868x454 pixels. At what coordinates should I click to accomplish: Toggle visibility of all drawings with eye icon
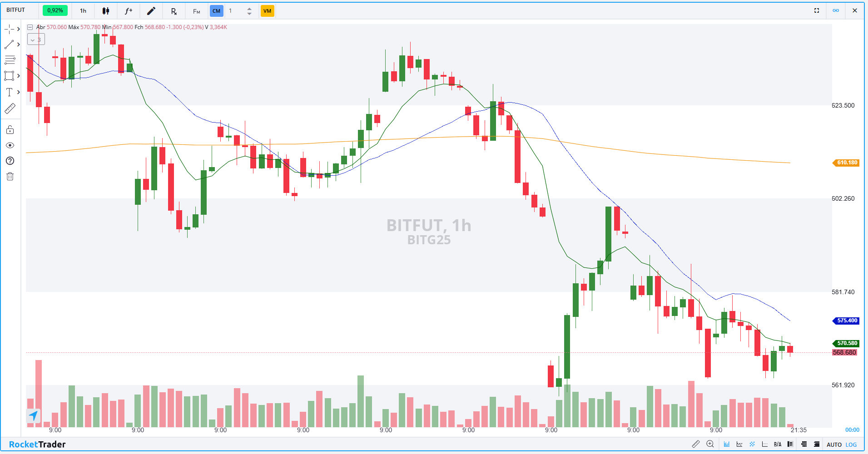[10, 145]
